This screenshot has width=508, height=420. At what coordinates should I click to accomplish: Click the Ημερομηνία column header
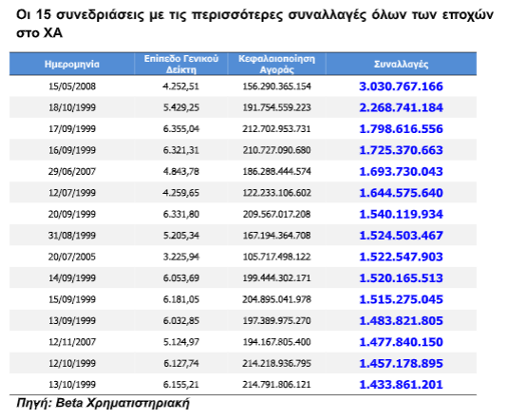click(72, 64)
